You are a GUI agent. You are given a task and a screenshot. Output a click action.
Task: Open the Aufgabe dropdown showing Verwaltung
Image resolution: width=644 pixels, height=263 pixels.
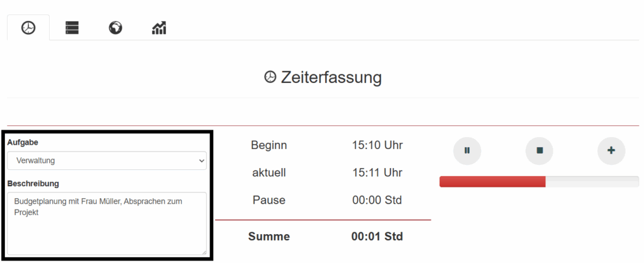click(107, 160)
